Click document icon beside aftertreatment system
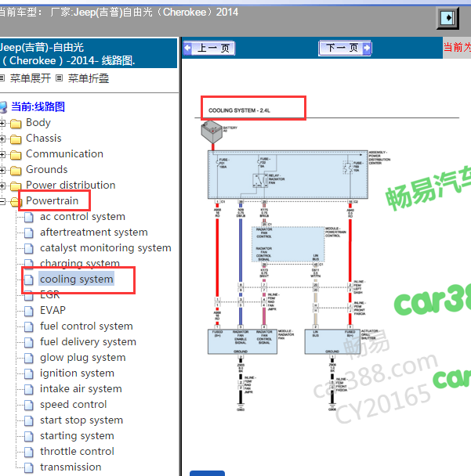The image size is (471, 476). click(29, 233)
